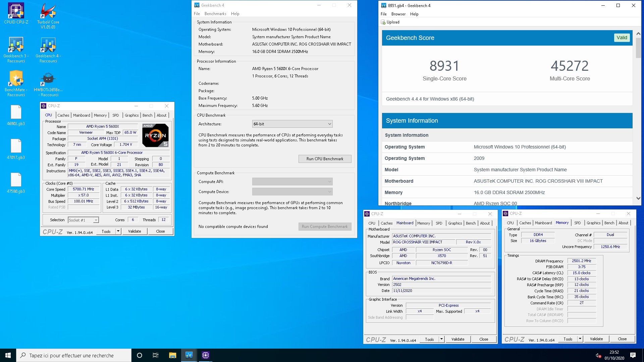Click the Single-Core Score 8931
644x362 pixels.
point(444,66)
